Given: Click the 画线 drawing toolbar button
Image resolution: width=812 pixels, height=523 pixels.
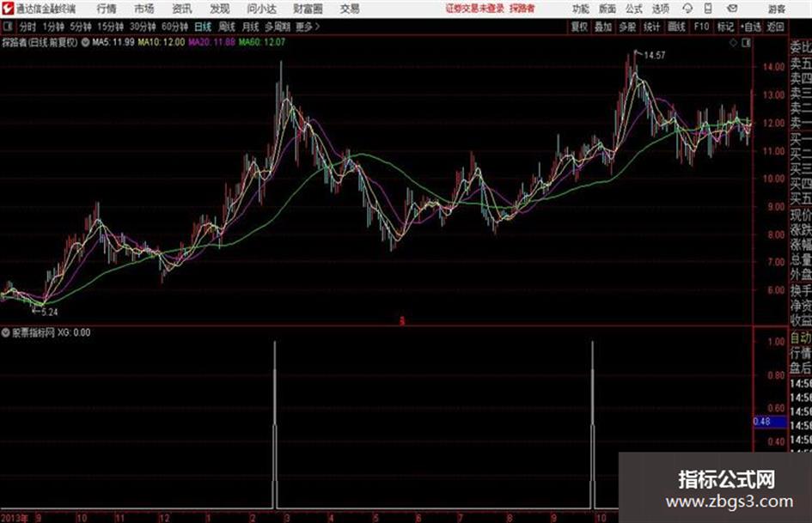Looking at the screenshot, I should click(x=676, y=27).
